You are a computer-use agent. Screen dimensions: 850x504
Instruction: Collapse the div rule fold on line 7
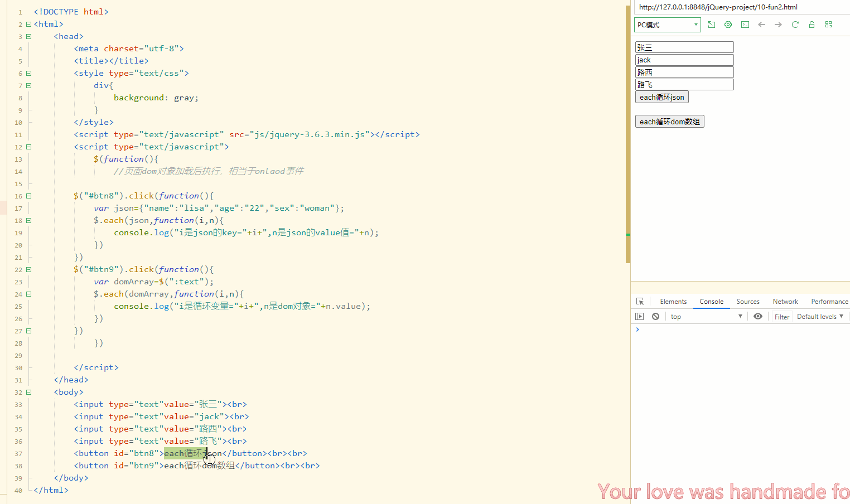click(x=28, y=85)
